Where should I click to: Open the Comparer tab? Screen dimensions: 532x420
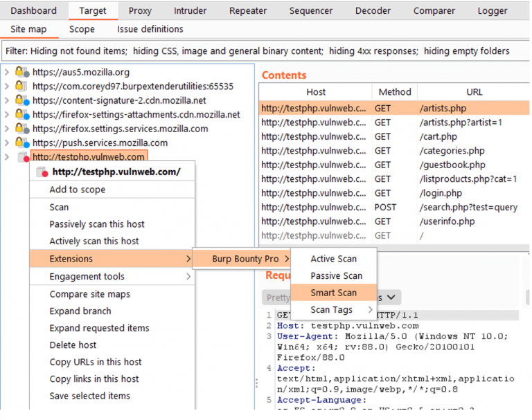[x=434, y=11]
